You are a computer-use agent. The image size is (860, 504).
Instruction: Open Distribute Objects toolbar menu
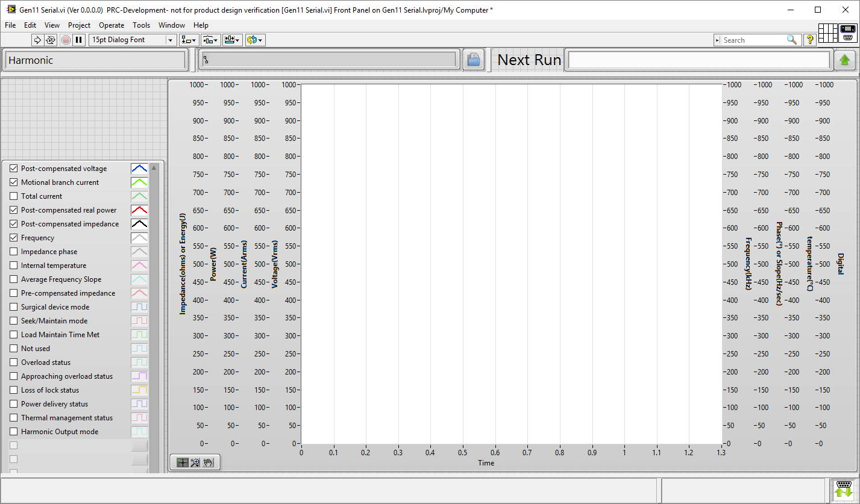click(210, 40)
